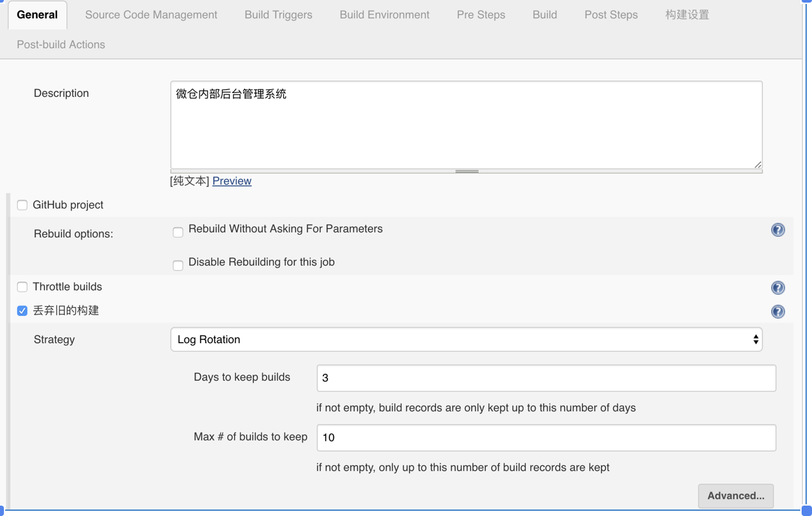Open the description Preview link
This screenshot has width=812, height=516.
click(232, 181)
